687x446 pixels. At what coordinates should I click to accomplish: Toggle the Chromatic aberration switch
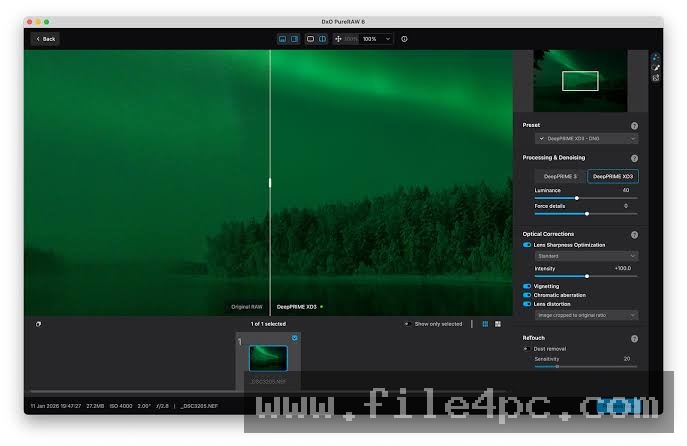(x=527, y=295)
